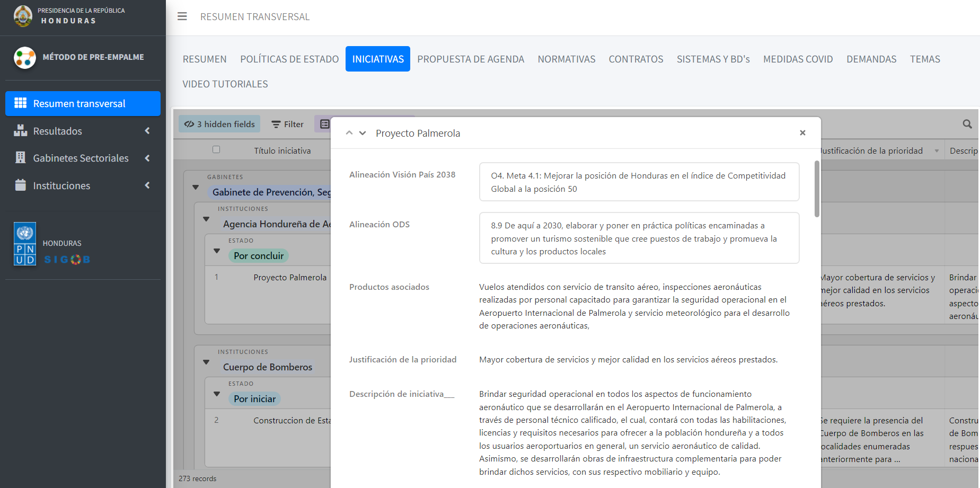This screenshot has width=980, height=488.
Task: Expand the Resultados submenu arrow
Action: click(147, 130)
